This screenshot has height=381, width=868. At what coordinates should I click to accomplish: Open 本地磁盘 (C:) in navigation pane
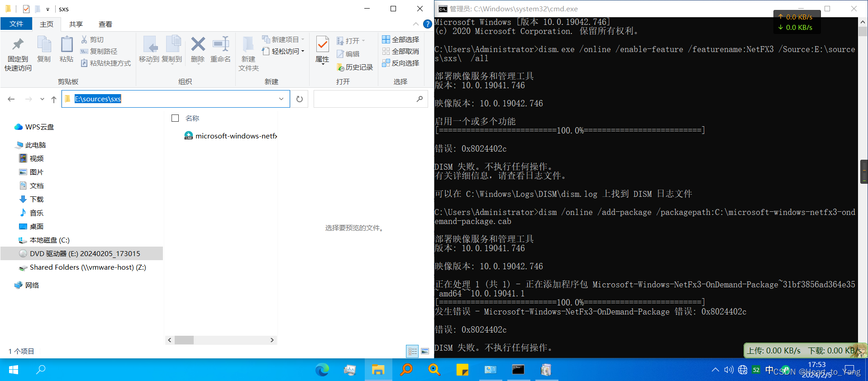[x=44, y=240]
